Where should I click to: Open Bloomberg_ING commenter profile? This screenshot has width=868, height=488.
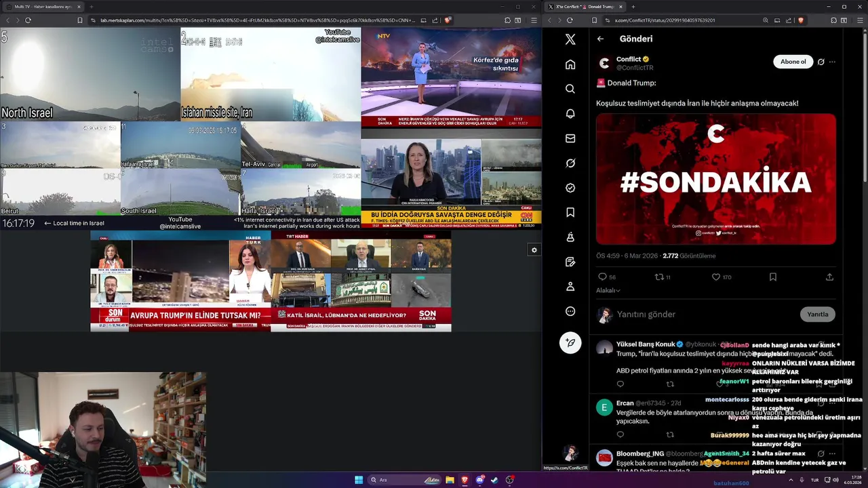coord(640,453)
